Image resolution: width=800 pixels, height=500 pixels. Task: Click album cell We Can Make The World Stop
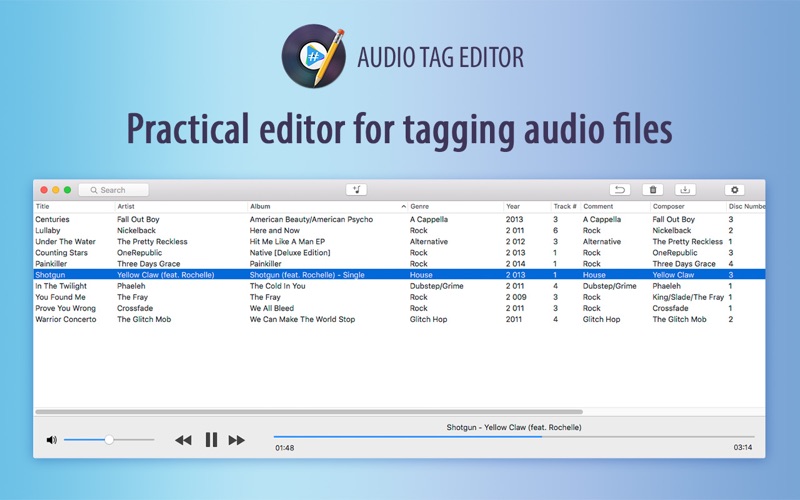click(x=302, y=319)
